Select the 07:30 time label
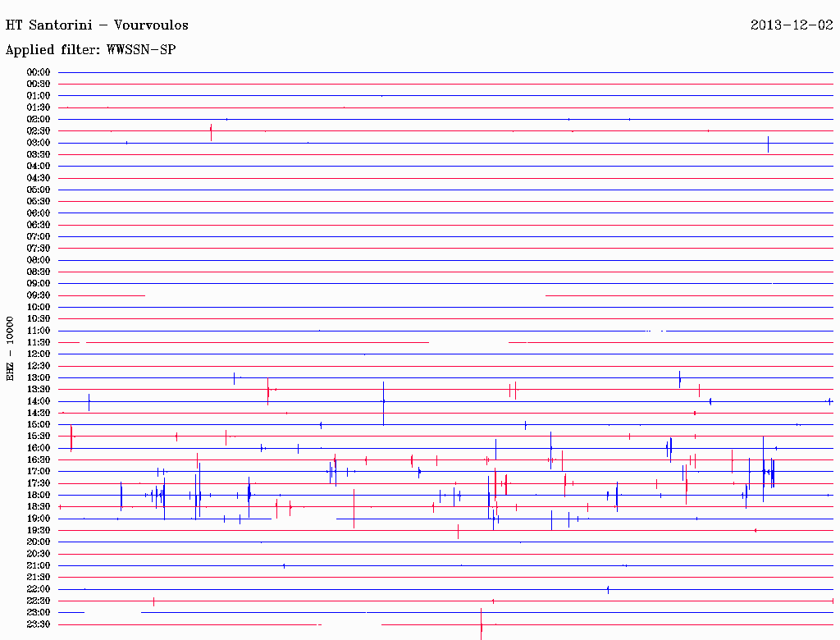 pyautogui.click(x=39, y=249)
